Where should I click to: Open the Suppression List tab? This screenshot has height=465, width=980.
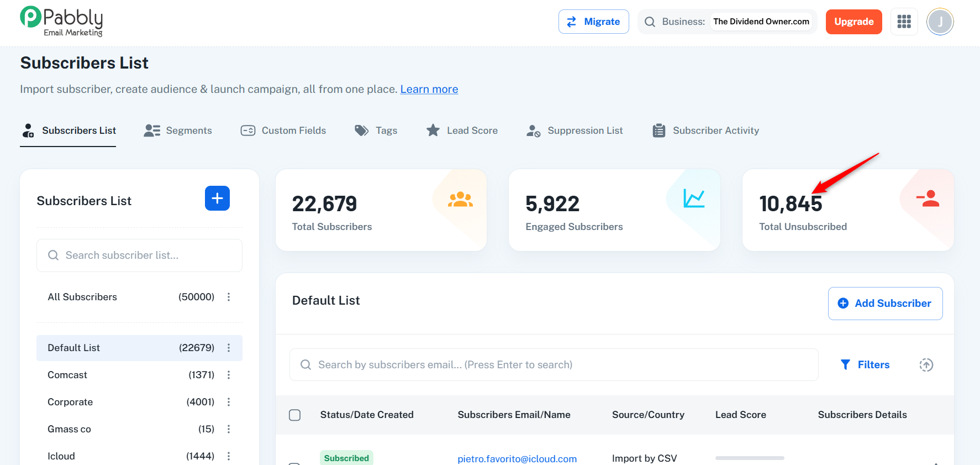pyautogui.click(x=575, y=130)
